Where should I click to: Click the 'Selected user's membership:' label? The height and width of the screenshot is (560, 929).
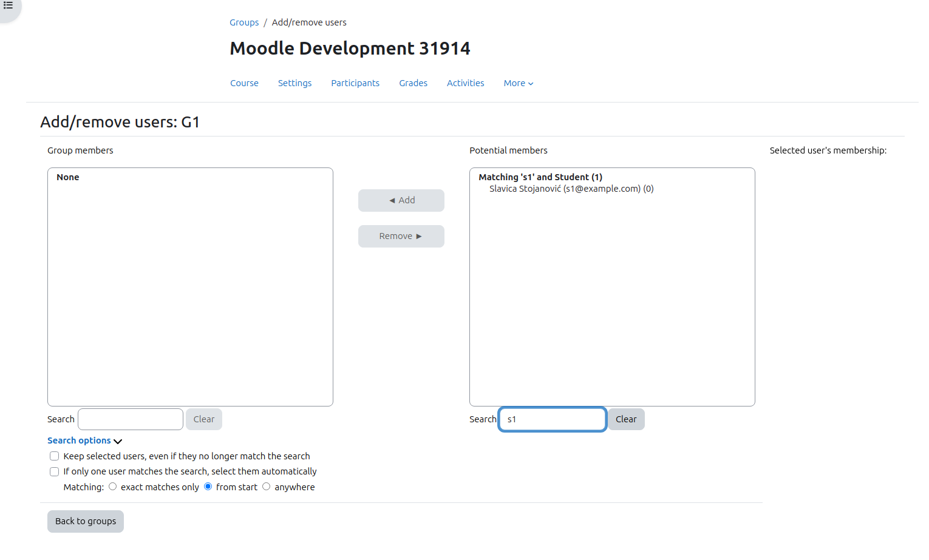pyautogui.click(x=828, y=150)
